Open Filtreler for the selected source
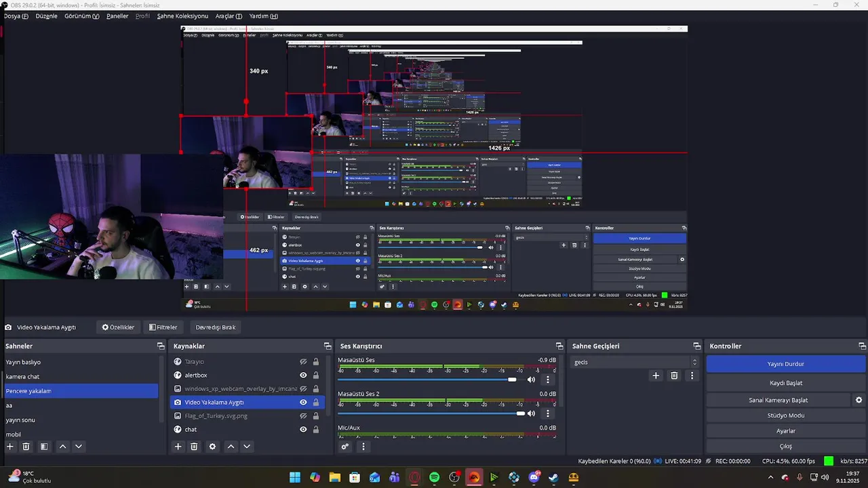The width and height of the screenshot is (868, 488). (x=163, y=327)
